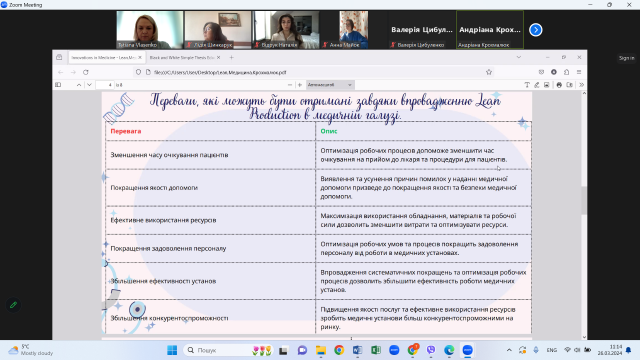Screen dimensions: 640x360
Task: Open a new Firefox tab
Action: click(231, 58)
